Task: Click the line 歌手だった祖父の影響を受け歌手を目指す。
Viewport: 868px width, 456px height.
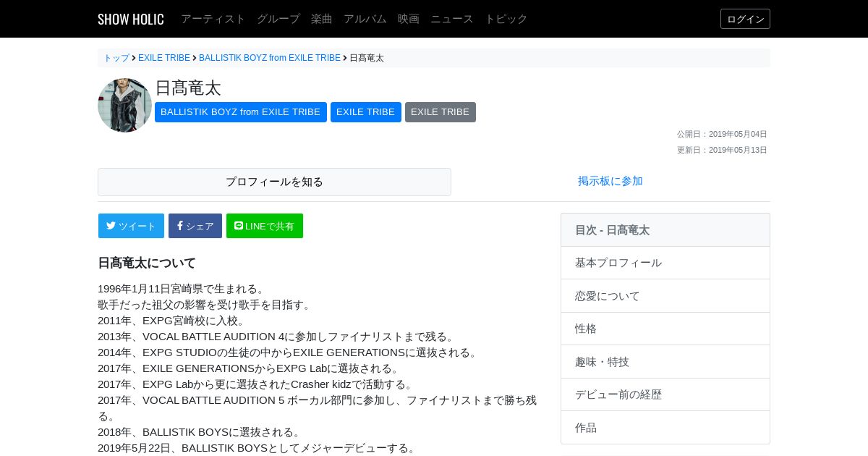Action: (206, 305)
